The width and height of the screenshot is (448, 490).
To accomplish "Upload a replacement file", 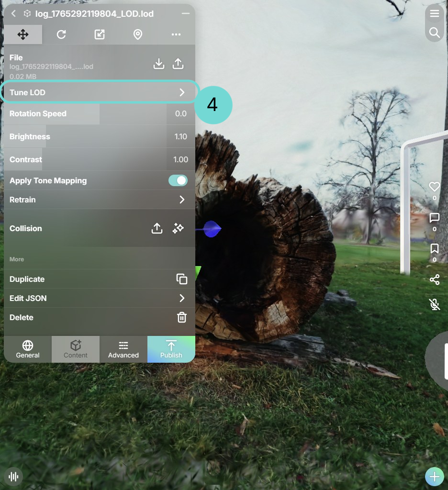I will tap(178, 64).
